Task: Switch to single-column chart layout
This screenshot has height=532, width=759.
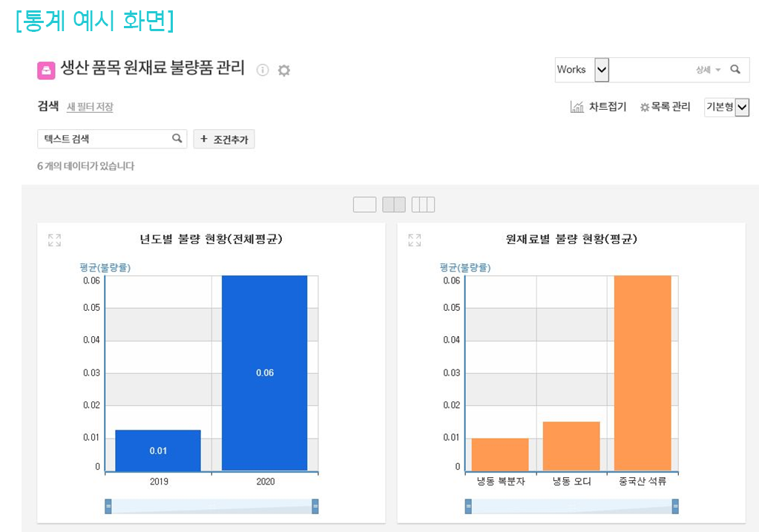Action: 364,205
